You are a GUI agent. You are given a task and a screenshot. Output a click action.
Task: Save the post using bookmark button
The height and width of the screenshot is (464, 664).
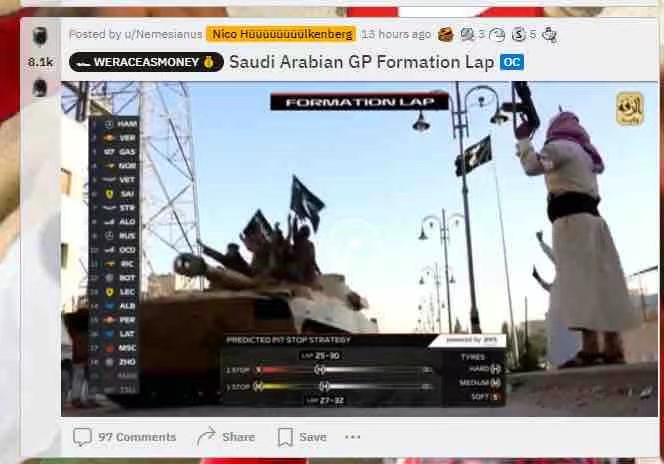tap(302, 437)
